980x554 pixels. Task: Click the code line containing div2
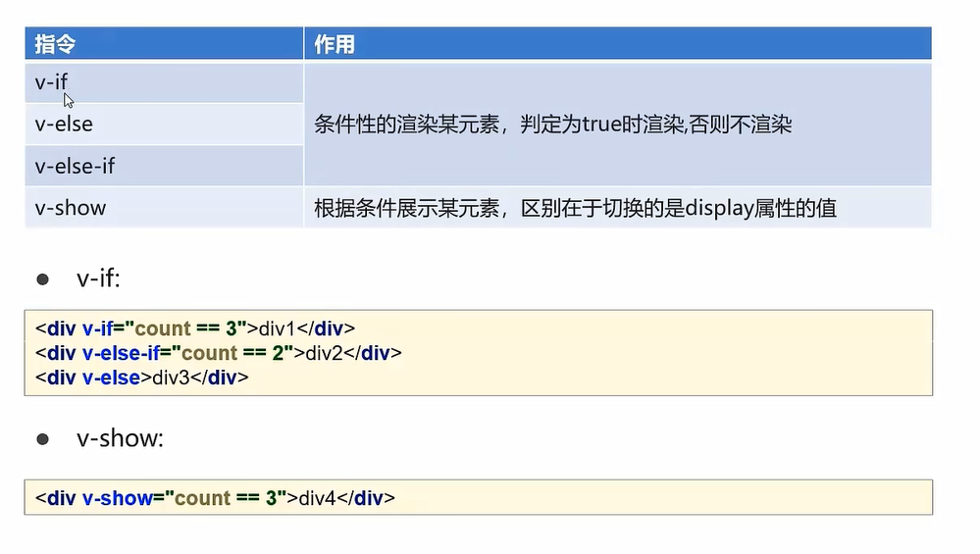(218, 354)
